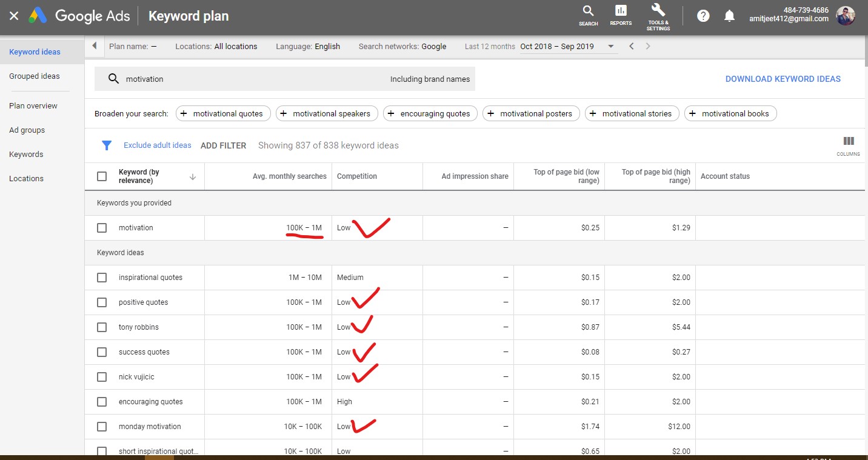This screenshot has width=868, height=460.
Task: Click 'nick vujicic' keyword text
Action: [x=136, y=377]
